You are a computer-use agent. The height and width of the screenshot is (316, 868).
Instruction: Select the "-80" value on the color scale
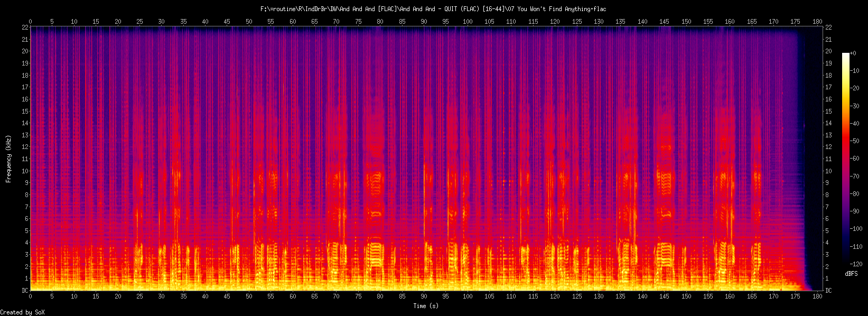coord(854,194)
